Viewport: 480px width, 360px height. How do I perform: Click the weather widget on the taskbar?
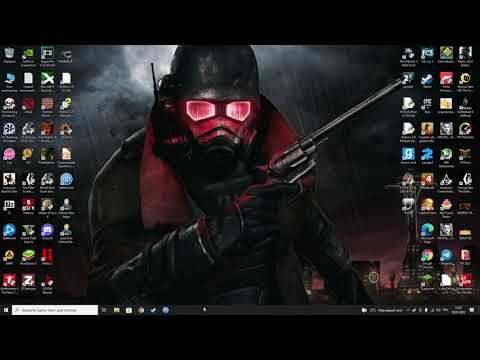coord(382,310)
